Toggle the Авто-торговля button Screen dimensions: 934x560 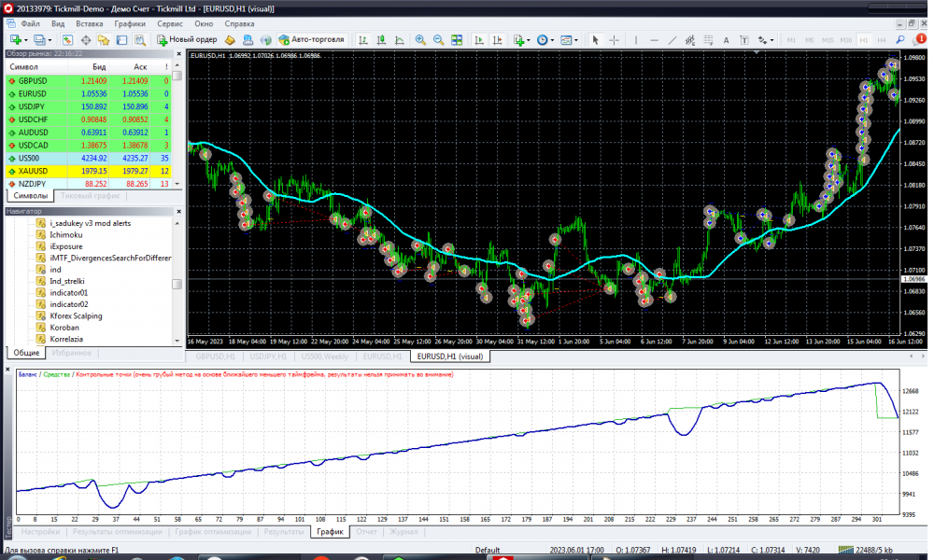point(311,40)
